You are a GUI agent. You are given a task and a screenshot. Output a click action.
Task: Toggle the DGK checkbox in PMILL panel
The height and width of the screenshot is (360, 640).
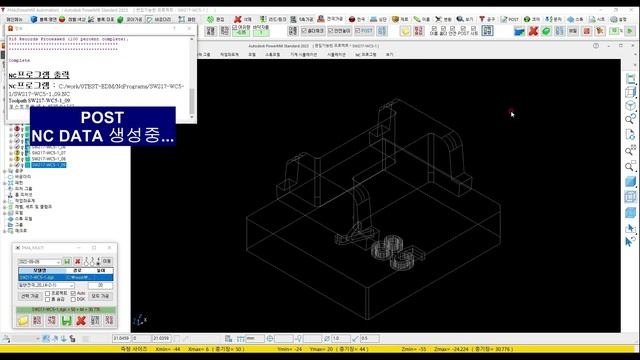[x=73, y=300]
